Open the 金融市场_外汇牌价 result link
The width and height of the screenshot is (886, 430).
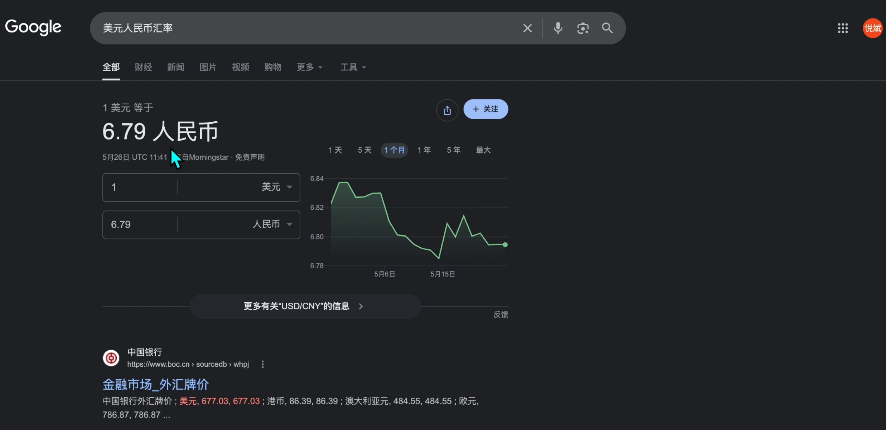(x=156, y=385)
